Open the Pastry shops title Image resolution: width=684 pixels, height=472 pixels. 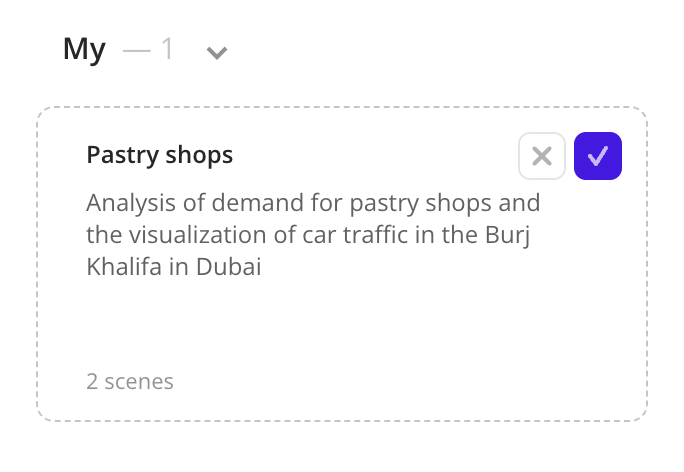(x=160, y=155)
